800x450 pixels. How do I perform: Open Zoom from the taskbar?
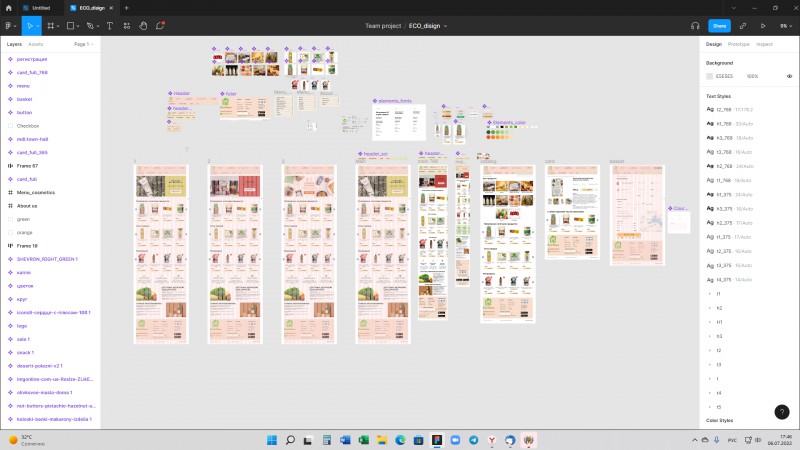455,440
